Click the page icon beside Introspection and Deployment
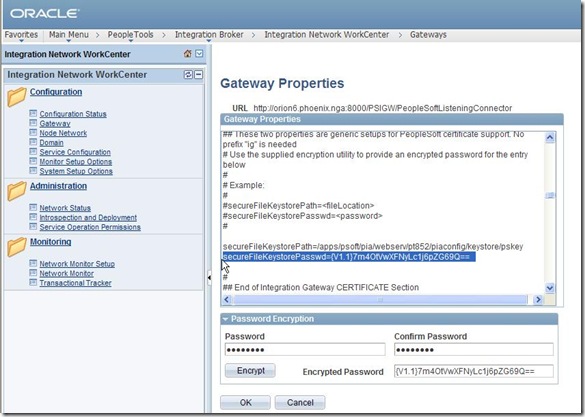 tap(33, 217)
